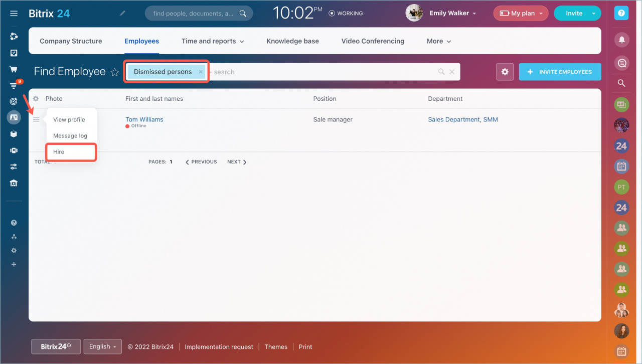The height and width of the screenshot is (364, 642).
Task: Click the Invite button in header
Action: (x=574, y=14)
